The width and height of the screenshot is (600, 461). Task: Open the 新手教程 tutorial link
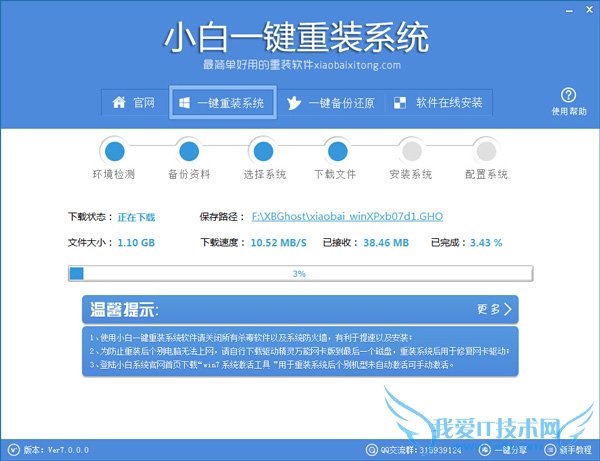click(576, 450)
